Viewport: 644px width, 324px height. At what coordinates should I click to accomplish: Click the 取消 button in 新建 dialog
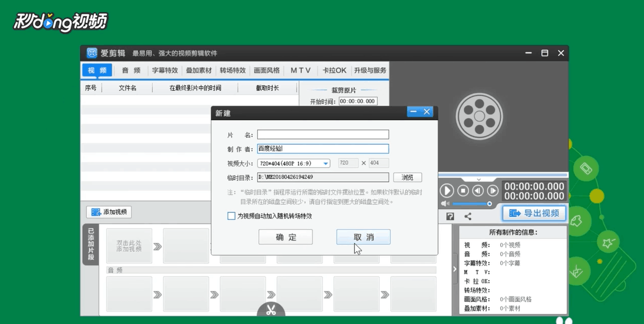[x=364, y=237]
